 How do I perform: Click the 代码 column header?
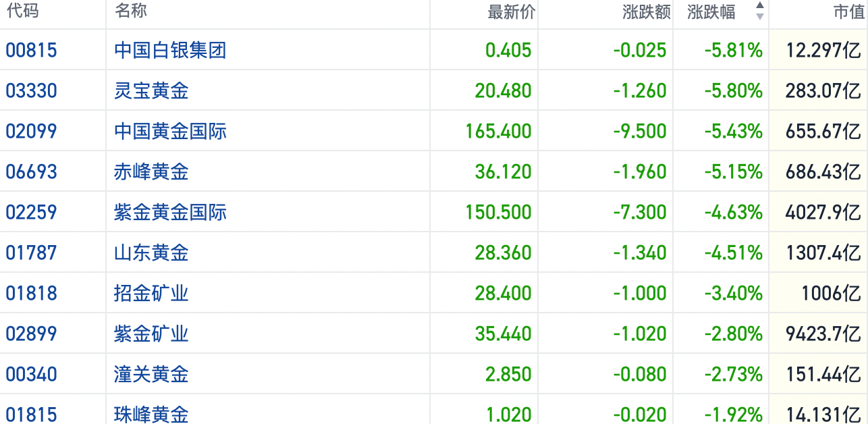pyautogui.click(x=22, y=11)
